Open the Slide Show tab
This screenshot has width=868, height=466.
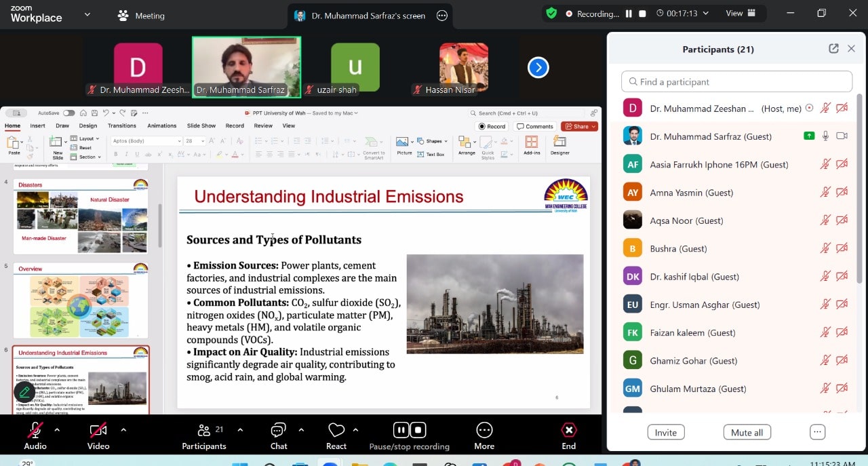[x=201, y=125]
